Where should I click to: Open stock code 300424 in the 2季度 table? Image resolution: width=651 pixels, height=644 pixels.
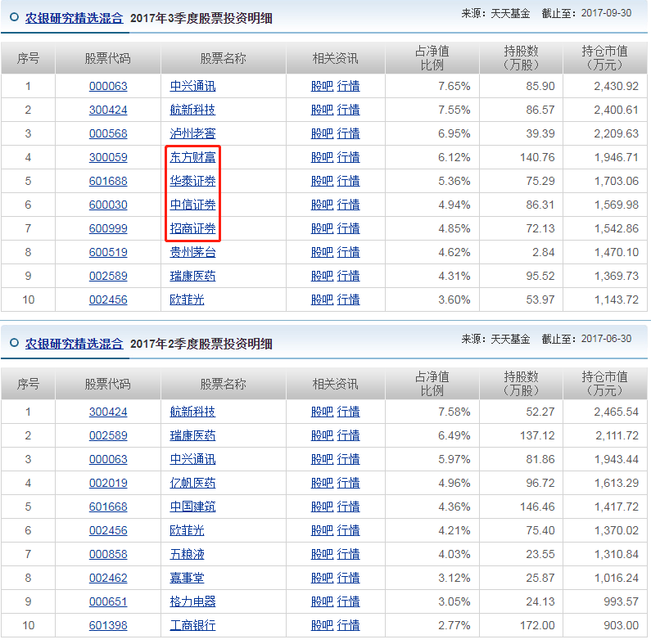pos(108,412)
